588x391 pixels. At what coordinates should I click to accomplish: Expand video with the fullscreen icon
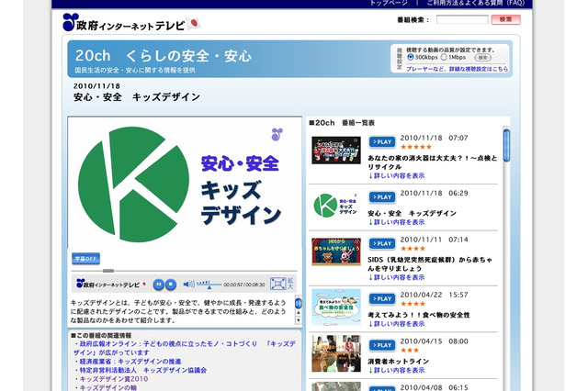(x=277, y=285)
